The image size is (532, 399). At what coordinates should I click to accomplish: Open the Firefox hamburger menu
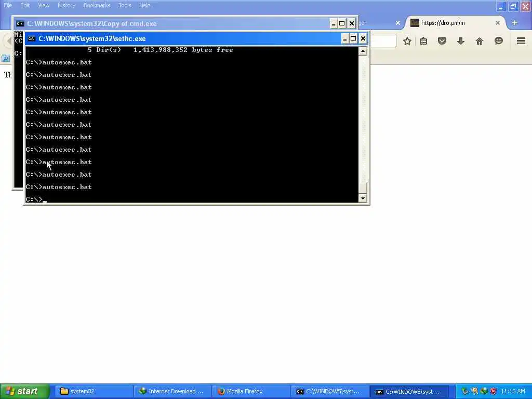521,41
